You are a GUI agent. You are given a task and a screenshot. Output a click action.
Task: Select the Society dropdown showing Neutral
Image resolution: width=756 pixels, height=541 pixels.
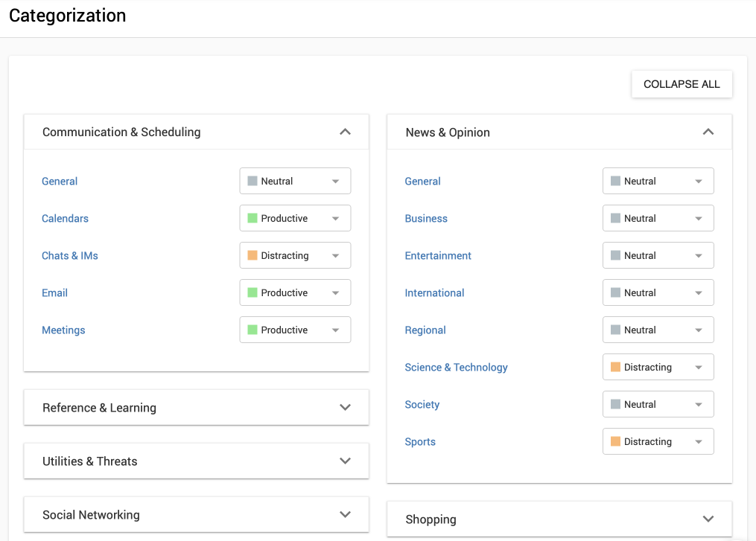pyautogui.click(x=658, y=404)
